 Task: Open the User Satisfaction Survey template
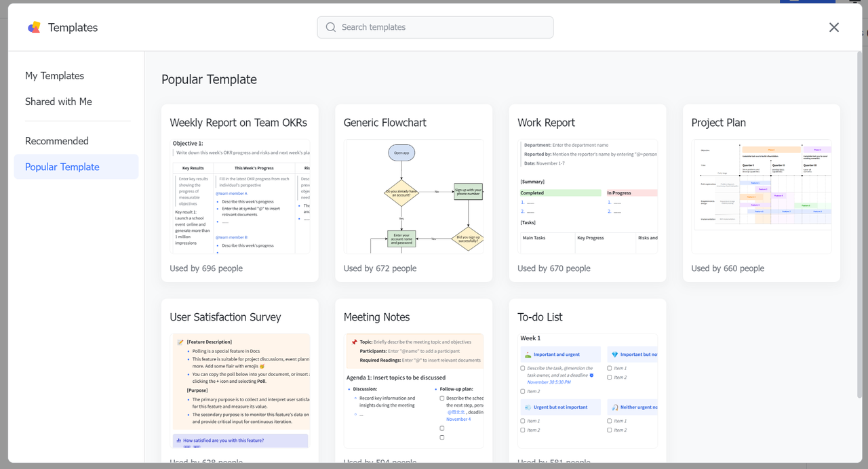click(240, 390)
